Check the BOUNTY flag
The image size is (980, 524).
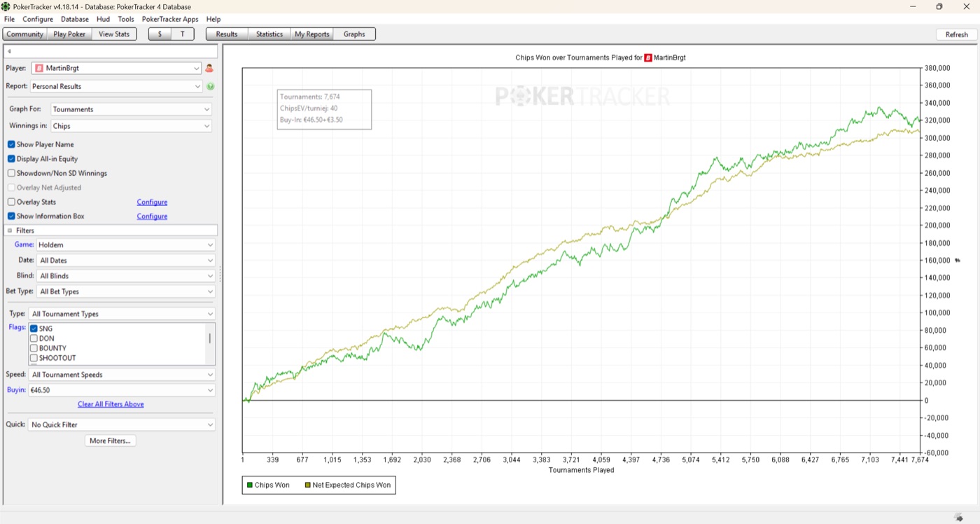click(x=34, y=348)
